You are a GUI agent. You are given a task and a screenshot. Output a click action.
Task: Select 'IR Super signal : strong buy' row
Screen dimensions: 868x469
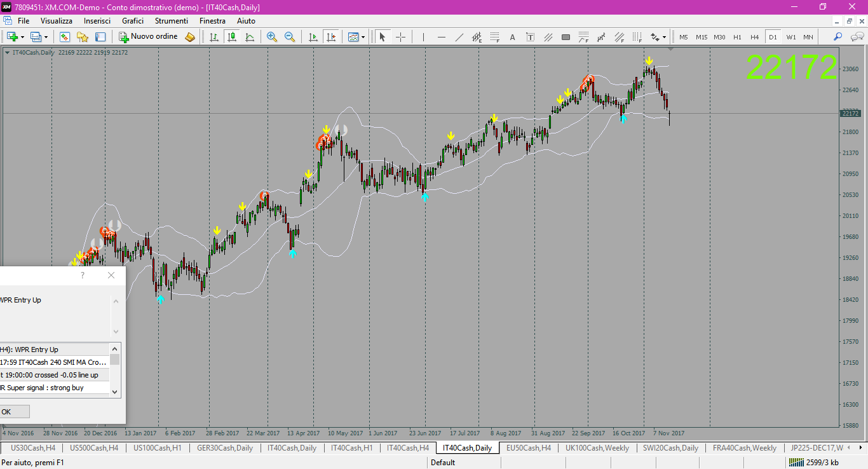click(x=55, y=388)
